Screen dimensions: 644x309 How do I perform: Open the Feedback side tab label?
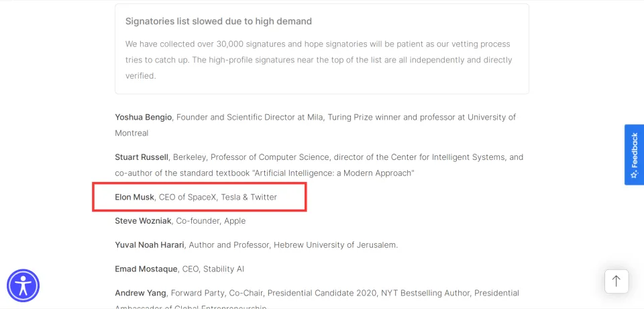(x=634, y=150)
